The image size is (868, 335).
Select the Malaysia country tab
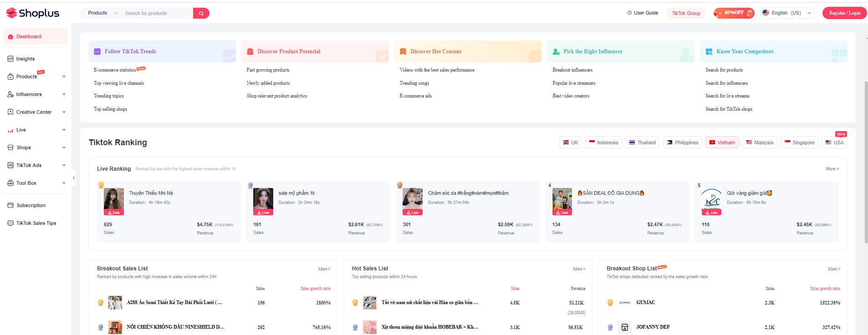(x=760, y=142)
